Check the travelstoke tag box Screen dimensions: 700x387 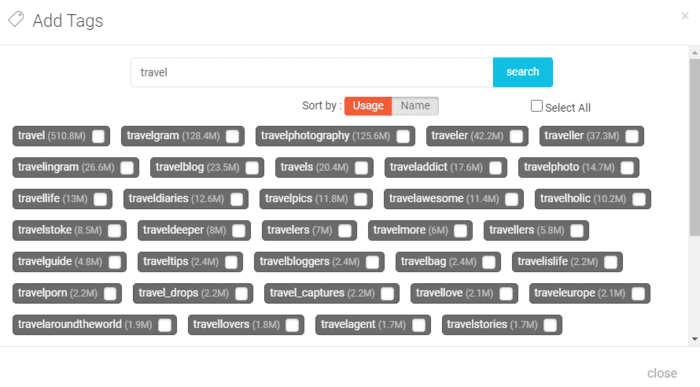point(114,231)
